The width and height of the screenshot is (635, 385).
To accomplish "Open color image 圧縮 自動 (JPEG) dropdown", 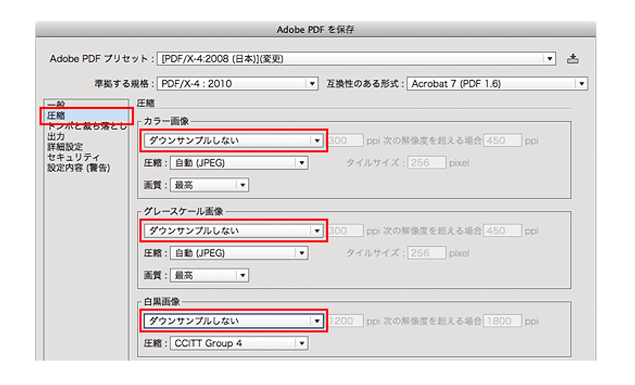I will point(239,163).
